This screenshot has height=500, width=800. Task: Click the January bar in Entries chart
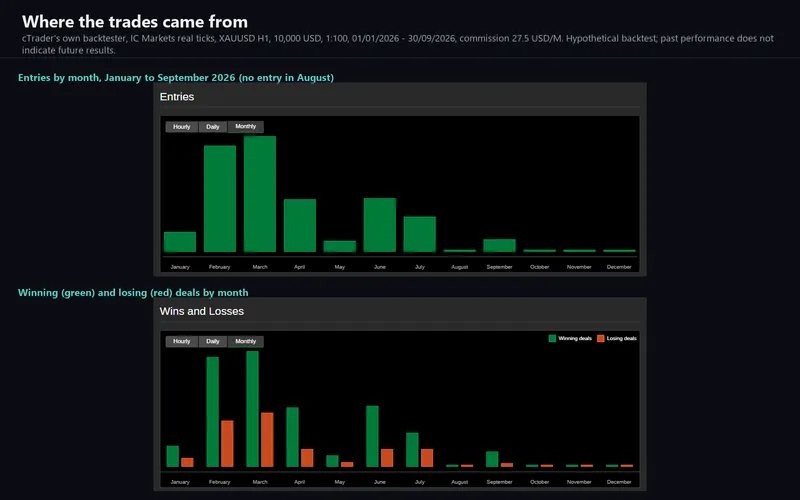click(x=180, y=242)
